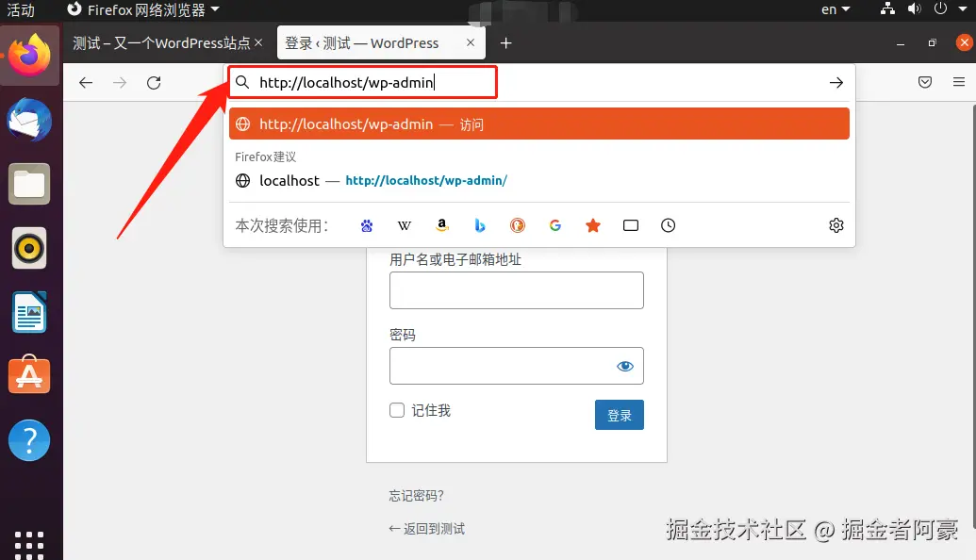This screenshot has height=560, width=976.
Task: Search this time with Baidu
Action: 367,225
